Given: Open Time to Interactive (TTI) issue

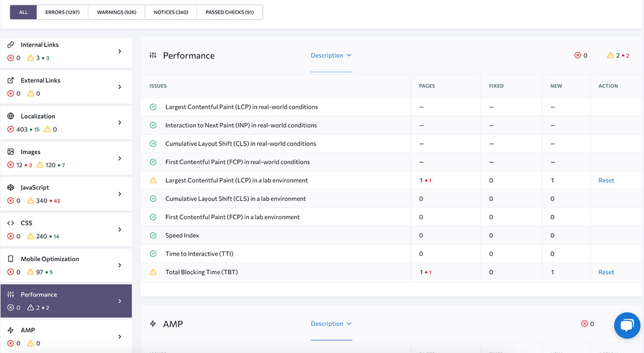Looking at the screenshot, I should (x=200, y=254).
